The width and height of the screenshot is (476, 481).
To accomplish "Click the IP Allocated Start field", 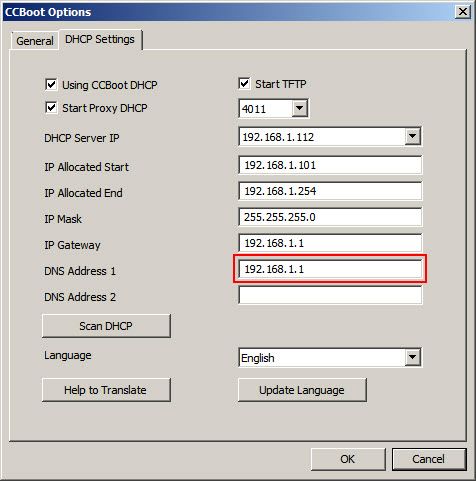I will [330, 165].
